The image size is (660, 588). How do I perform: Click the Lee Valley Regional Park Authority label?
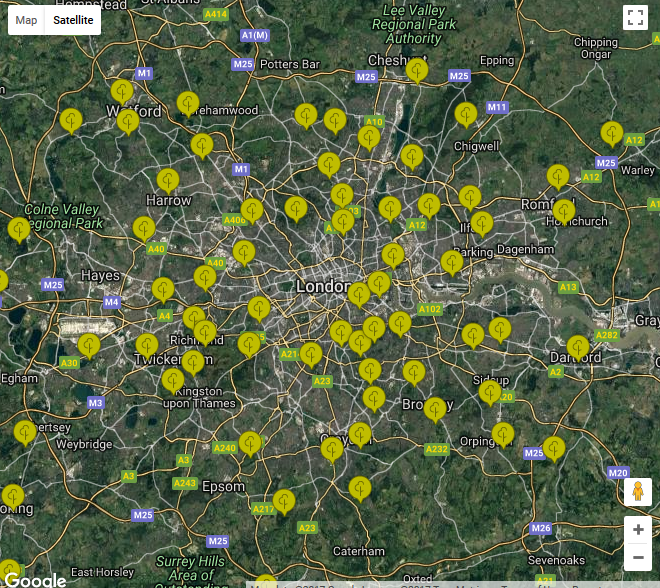(414, 24)
